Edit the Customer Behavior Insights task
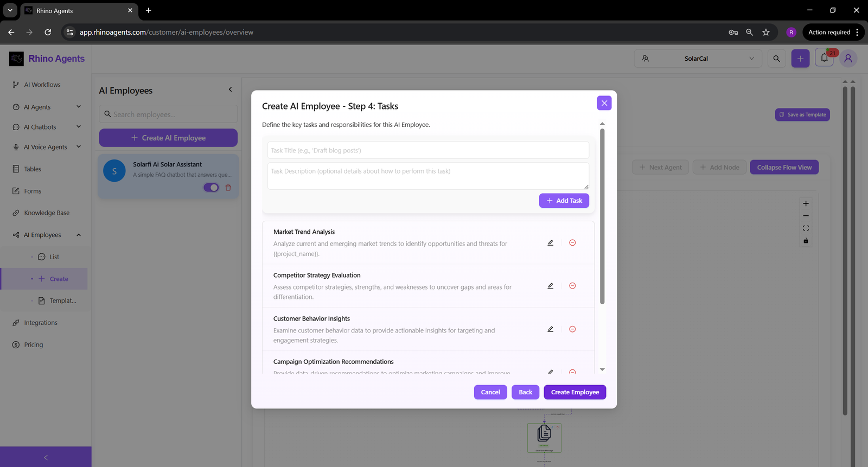 (550, 329)
